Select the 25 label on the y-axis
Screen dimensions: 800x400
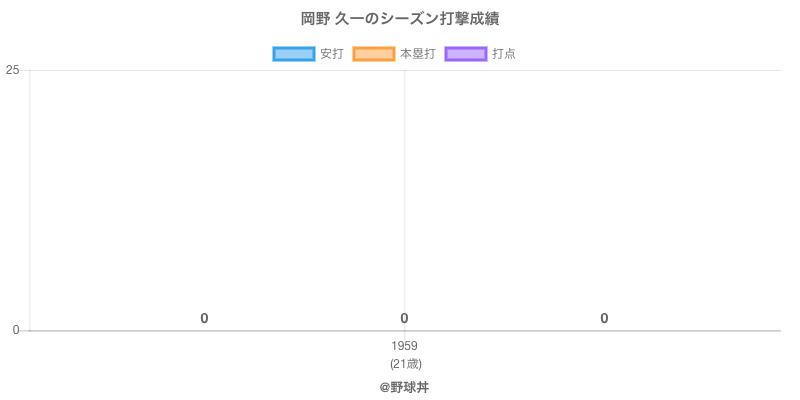(13, 70)
